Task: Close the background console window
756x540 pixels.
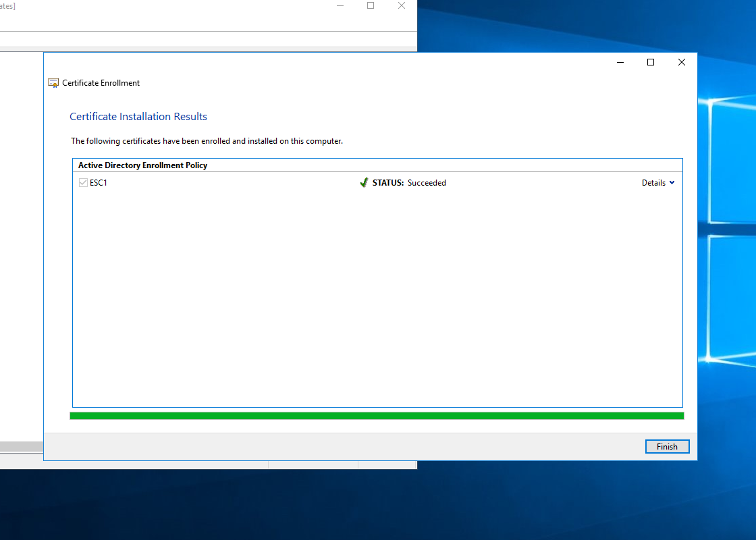Action: pos(402,6)
